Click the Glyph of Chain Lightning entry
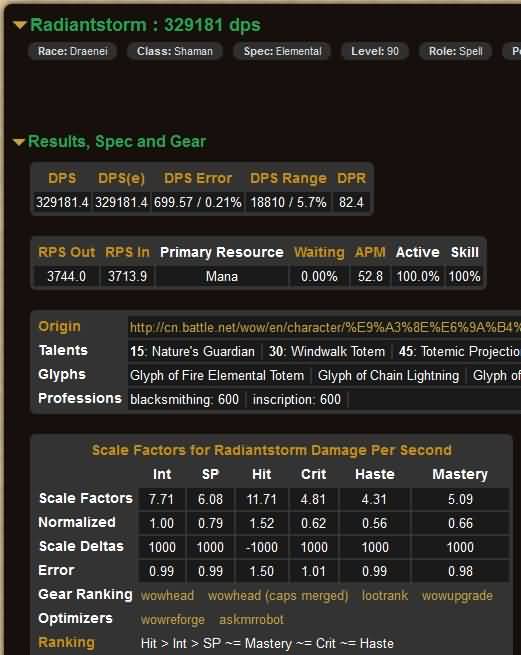Screen dimensions: 521x655 [388, 376]
